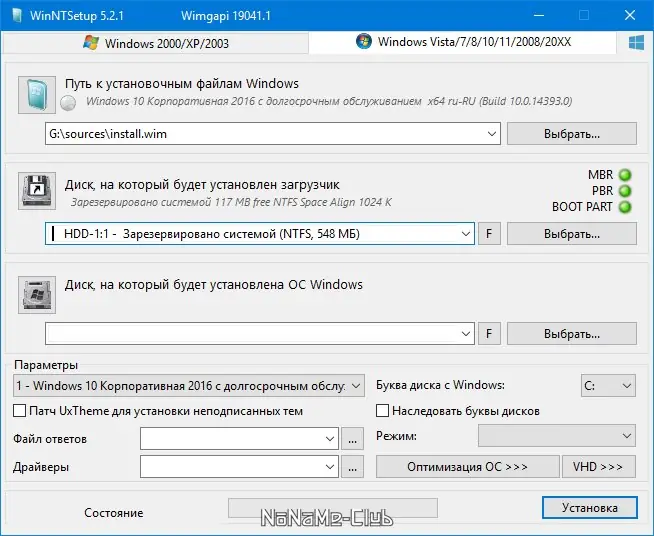
Task: Click the Windows install files box icon
Action: (37, 95)
